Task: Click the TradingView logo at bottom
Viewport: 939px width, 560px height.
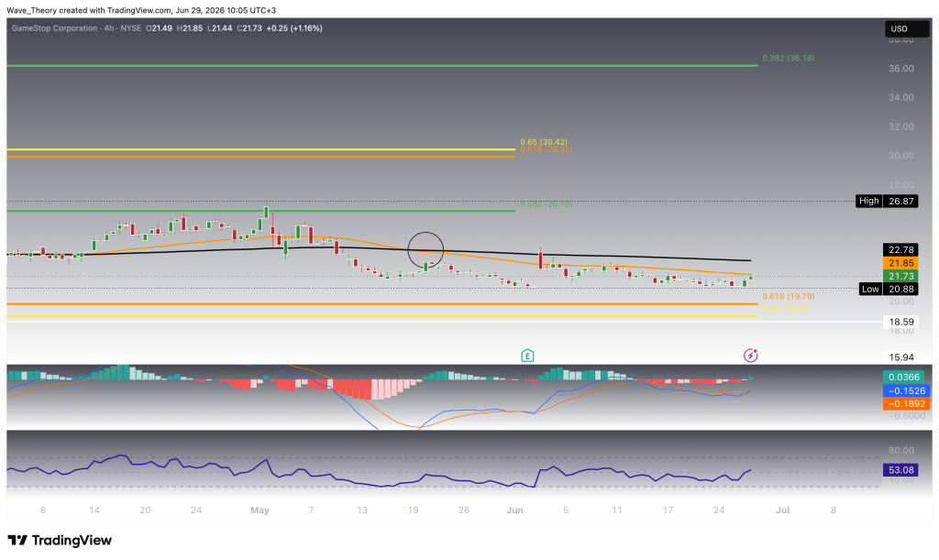Action: pos(60,540)
